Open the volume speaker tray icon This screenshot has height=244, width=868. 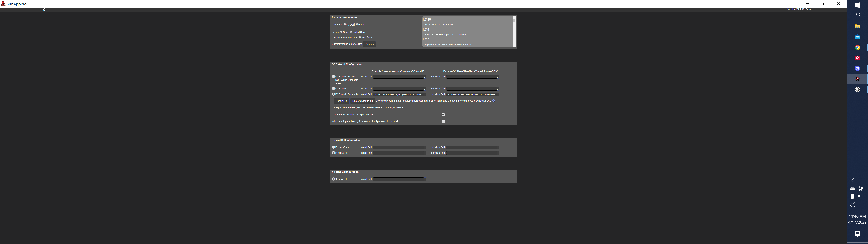click(853, 205)
